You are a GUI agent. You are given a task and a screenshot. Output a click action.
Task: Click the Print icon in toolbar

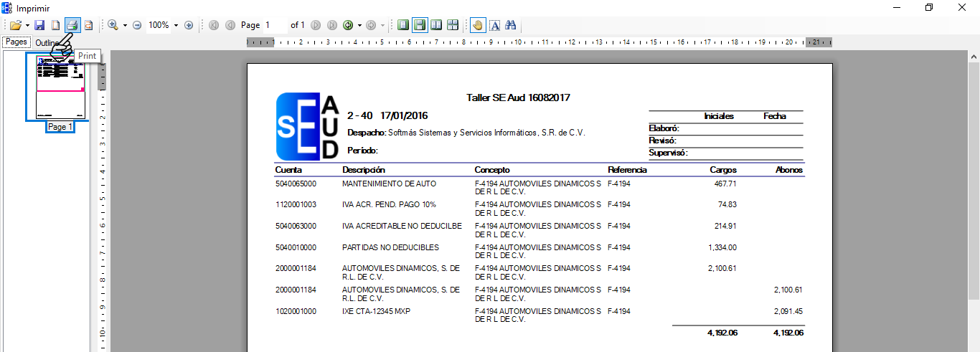pyautogui.click(x=72, y=25)
